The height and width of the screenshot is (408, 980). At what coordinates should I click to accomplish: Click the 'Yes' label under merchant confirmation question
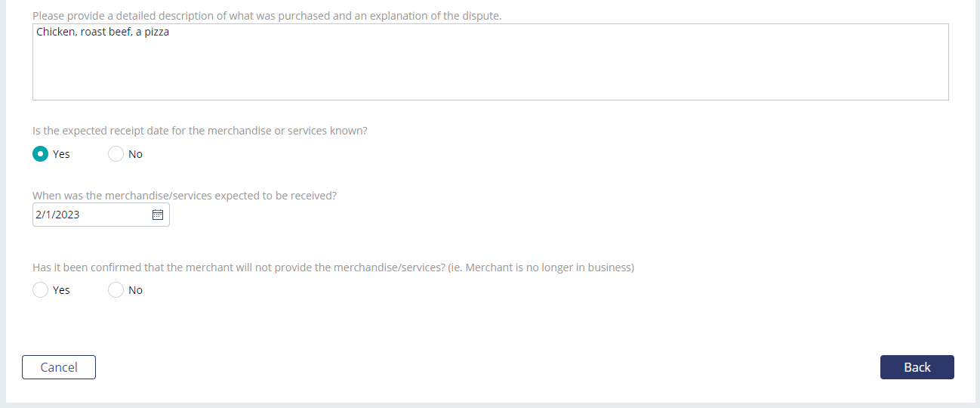pyautogui.click(x=61, y=290)
